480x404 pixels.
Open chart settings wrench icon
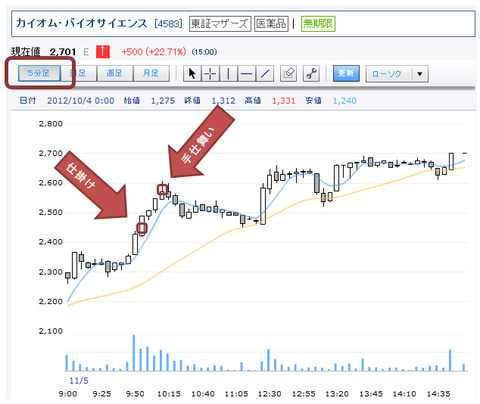(x=311, y=73)
